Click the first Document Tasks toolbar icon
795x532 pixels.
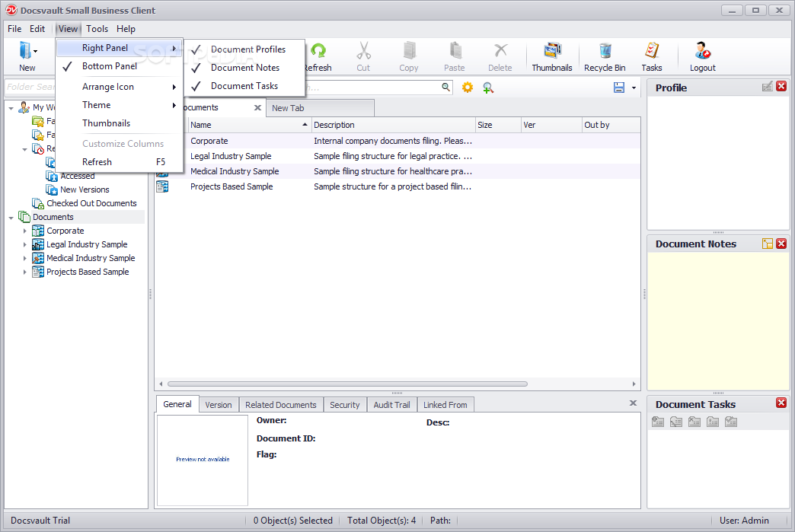click(658, 422)
